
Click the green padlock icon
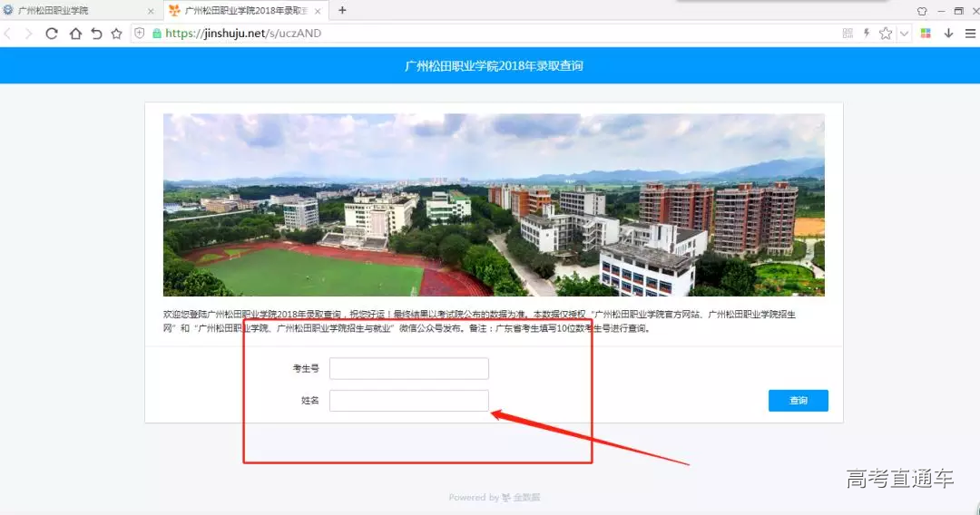[156, 34]
